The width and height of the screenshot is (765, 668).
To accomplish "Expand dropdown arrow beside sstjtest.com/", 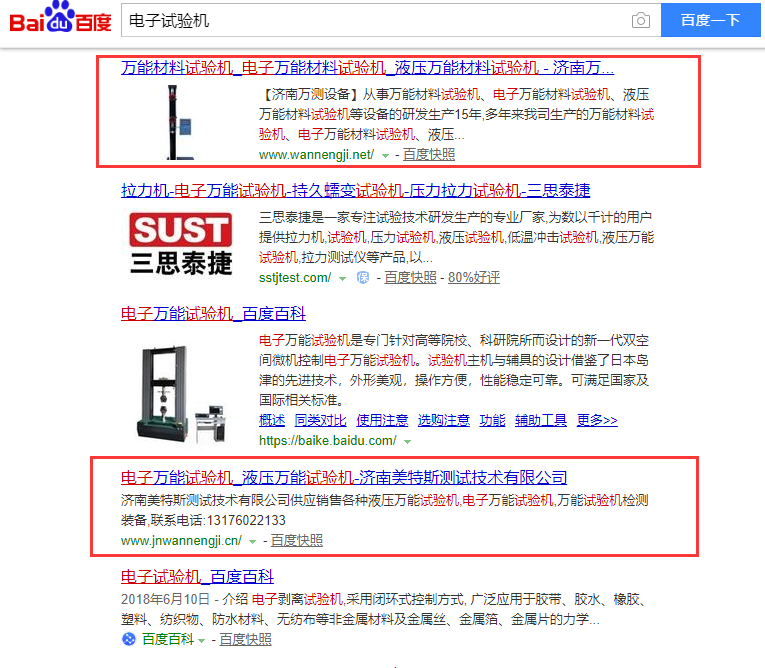I will coord(342,279).
